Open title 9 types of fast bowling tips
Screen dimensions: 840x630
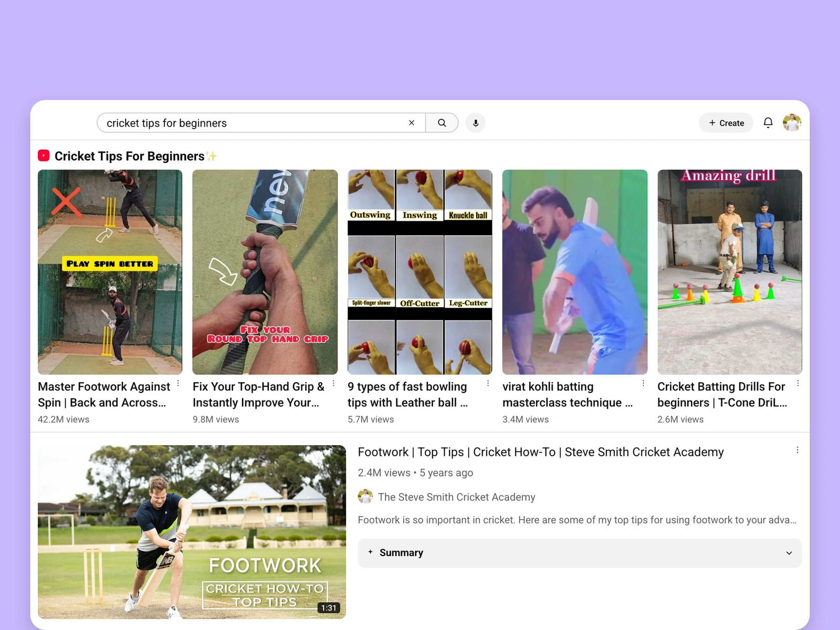(407, 395)
